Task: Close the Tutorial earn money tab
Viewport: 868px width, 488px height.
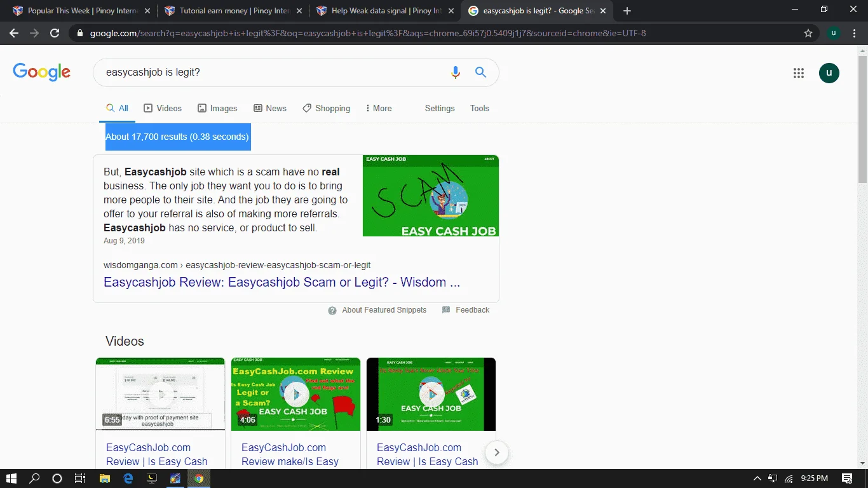Action: (300, 11)
